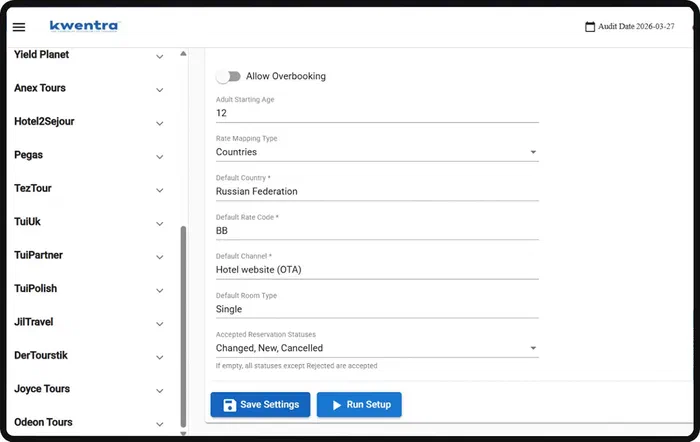Expand the Yield Planet section
The image size is (700, 442).
pos(159,57)
